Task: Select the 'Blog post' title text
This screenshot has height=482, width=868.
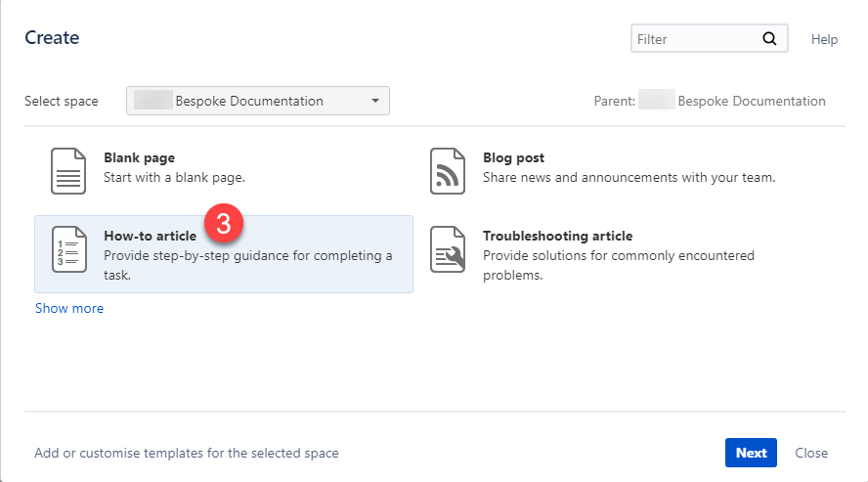Action: (513, 157)
